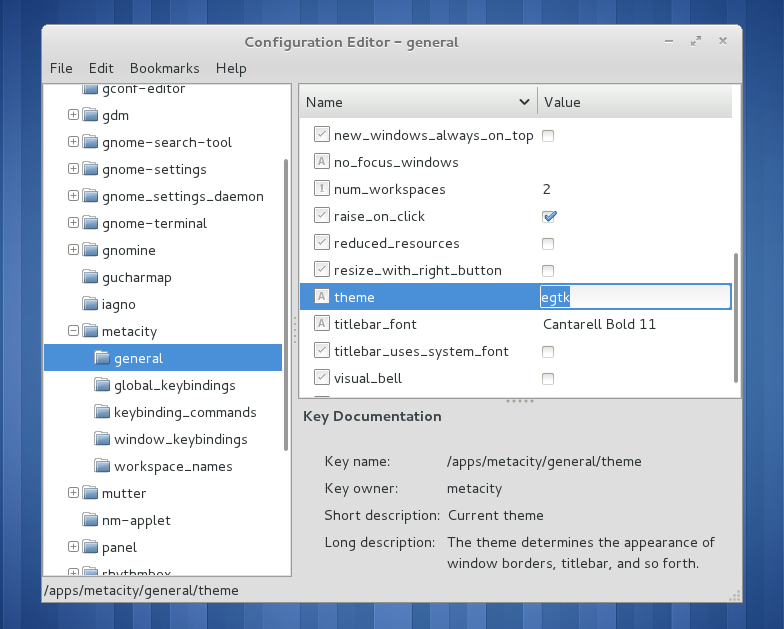
Task: Click the gnomine folder icon
Action: (90, 250)
